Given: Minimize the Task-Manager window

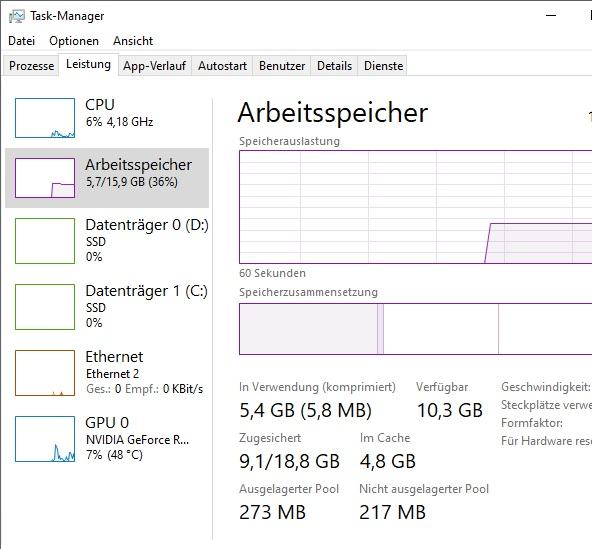Looking at the screenshot, I should [551, 15].
